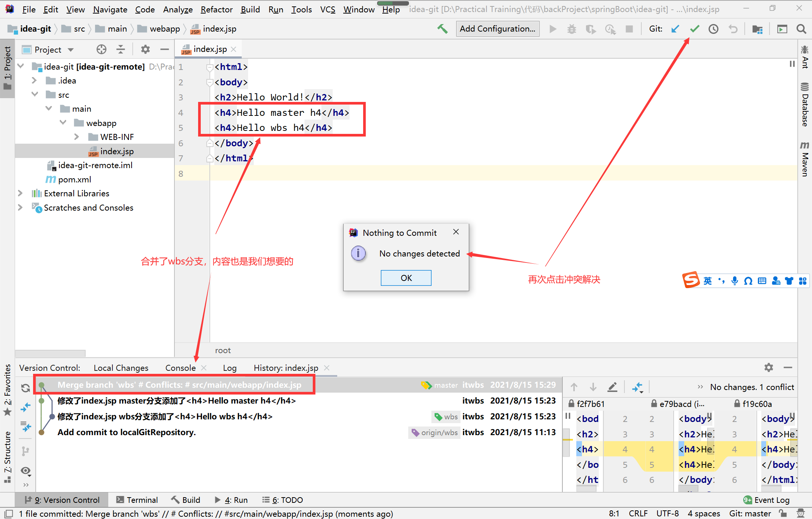Open the Database tool window
This screenshot has width=812, height=519.
coord(804,104)
